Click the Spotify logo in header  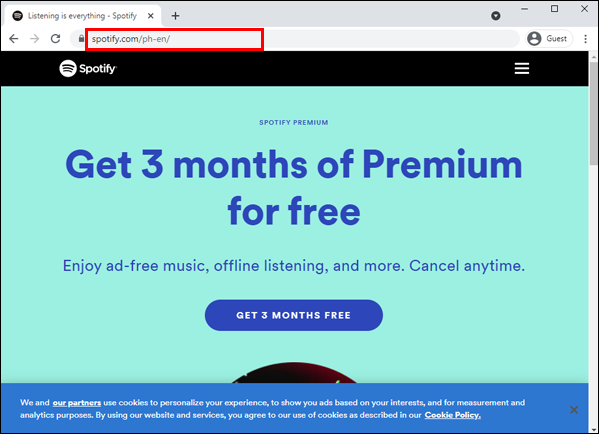(x=88, y=68)
